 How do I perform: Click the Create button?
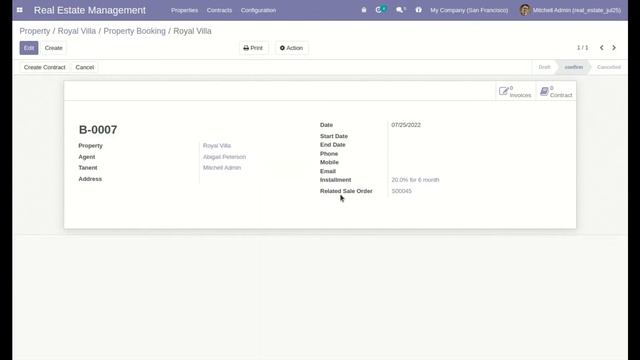point(53,48)
